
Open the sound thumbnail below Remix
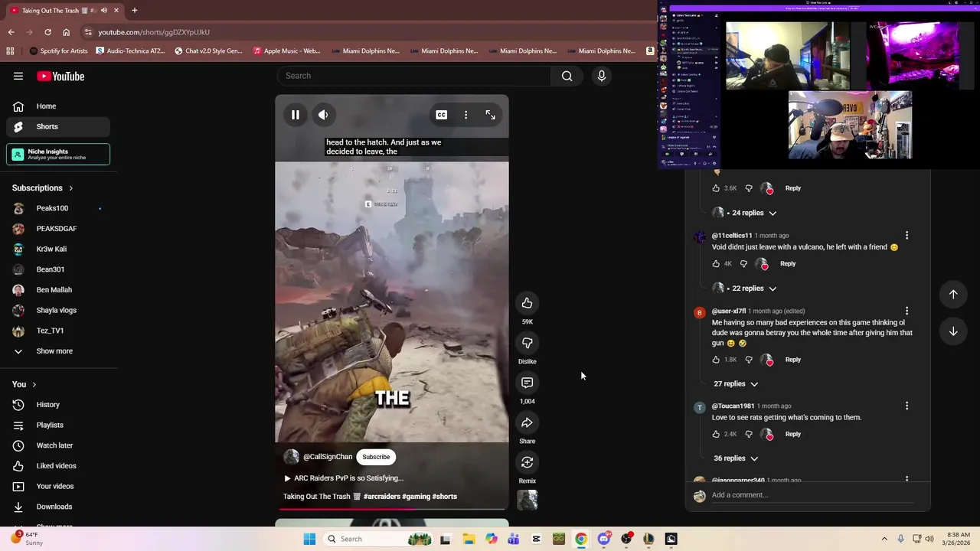(x=527, y=500)
